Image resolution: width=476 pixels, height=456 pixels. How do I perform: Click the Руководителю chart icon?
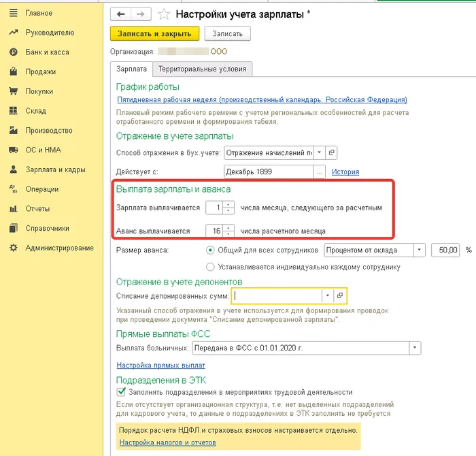pyautogui.click(x=13, y=32)
